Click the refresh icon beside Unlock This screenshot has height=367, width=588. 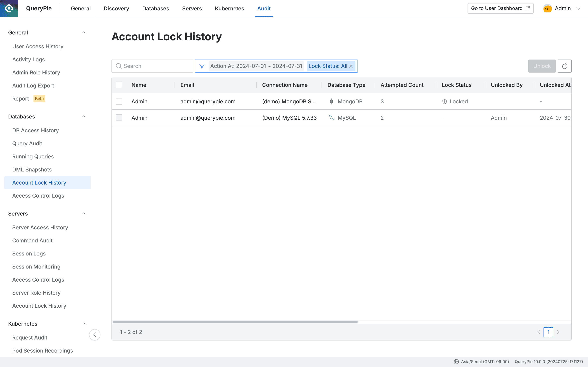pos(565,66)
